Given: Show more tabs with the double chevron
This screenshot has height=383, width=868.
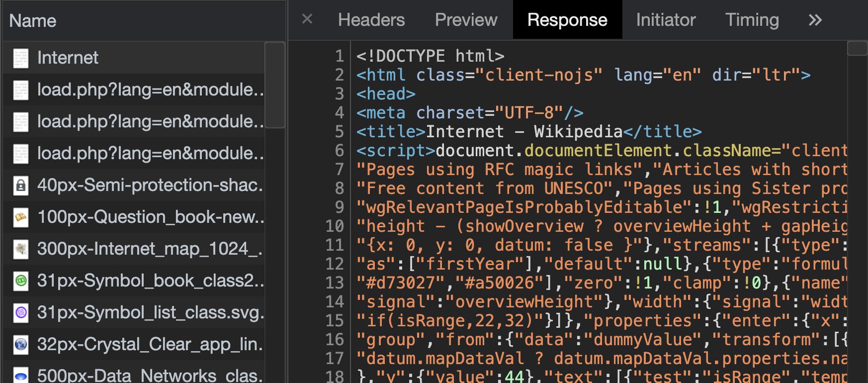Looking at the screenshot, I should (x=815, y=20).
